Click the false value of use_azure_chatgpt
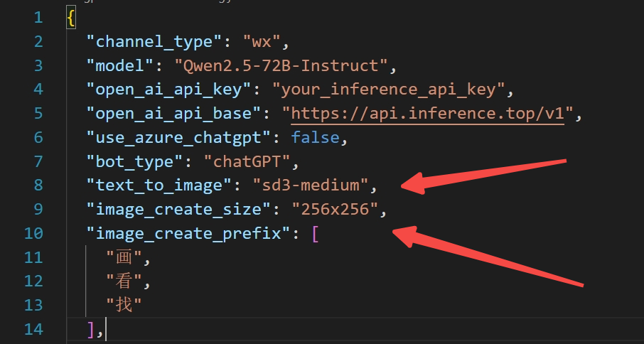 pos(315,137)
